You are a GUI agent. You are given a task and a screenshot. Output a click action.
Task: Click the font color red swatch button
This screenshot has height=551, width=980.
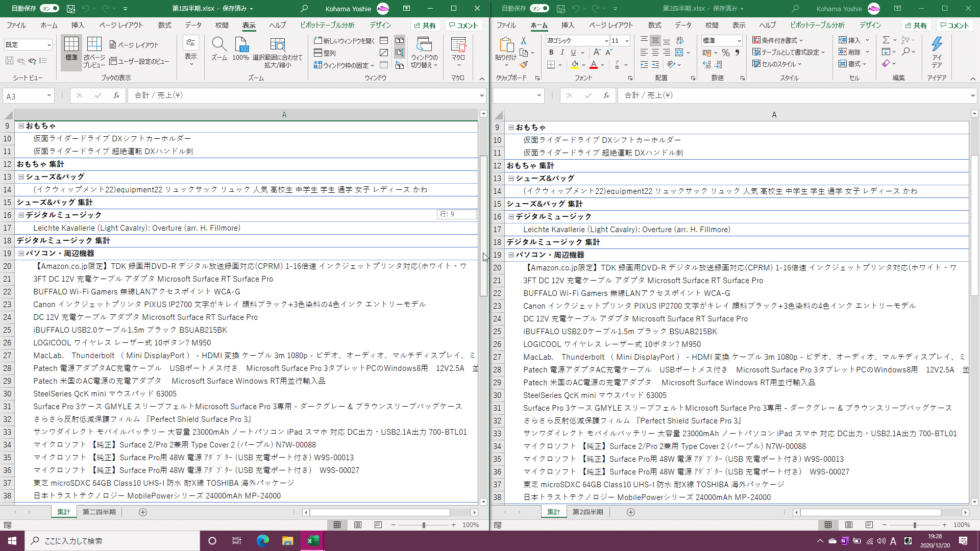click(x=593, y=65)
